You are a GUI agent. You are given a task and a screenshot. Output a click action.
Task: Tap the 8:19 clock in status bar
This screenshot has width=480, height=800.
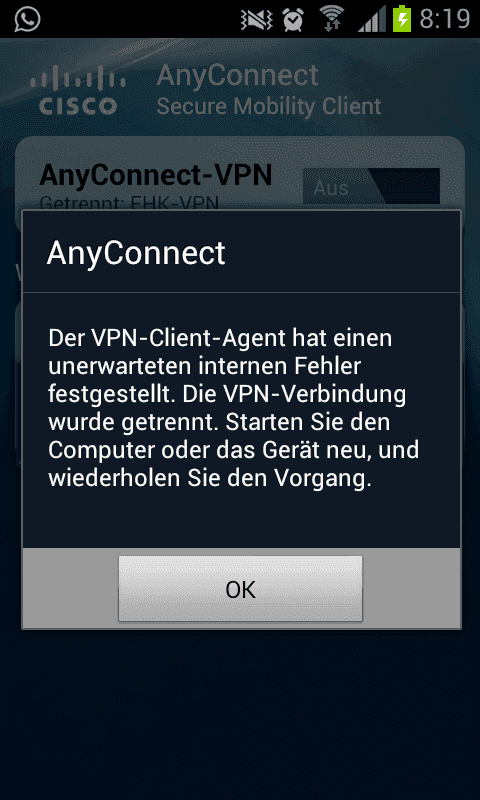point(444,20)
